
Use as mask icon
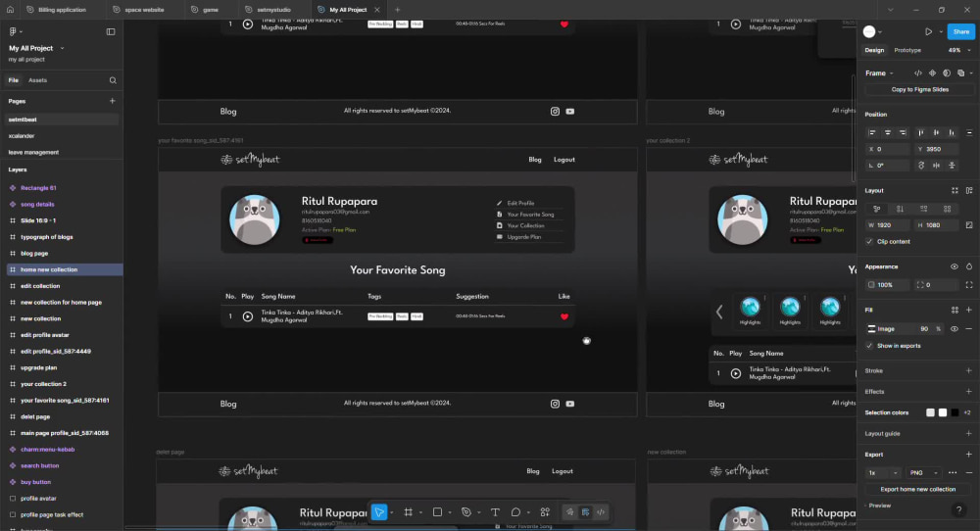click(947, 73)
